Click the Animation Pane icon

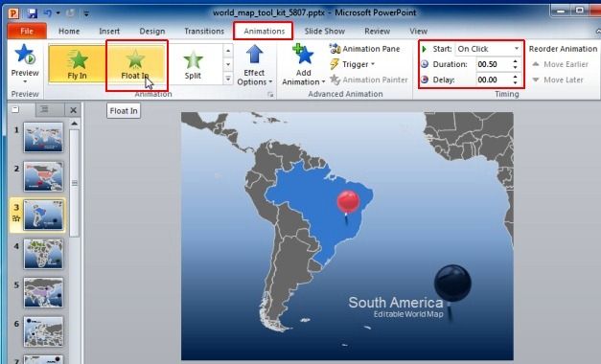coord(335,49)
